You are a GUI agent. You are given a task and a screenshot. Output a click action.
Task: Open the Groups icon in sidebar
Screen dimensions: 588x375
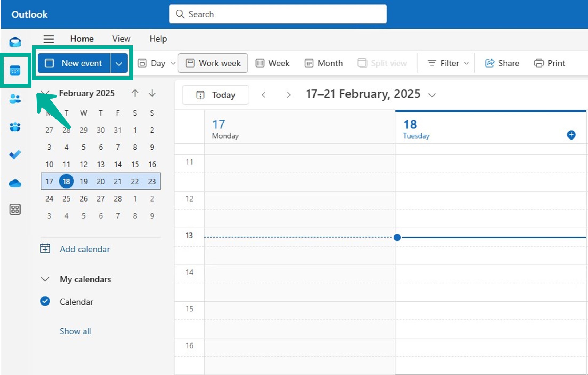[15, 127]
